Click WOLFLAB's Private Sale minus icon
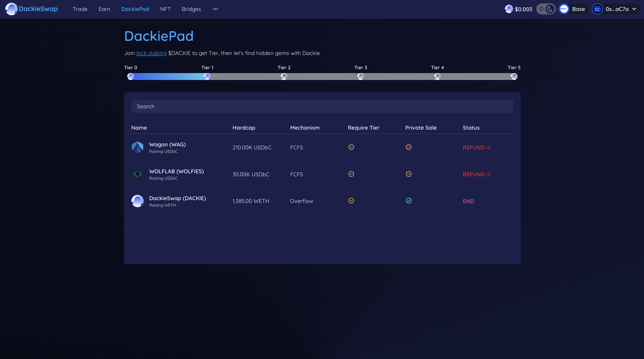This screenshot has height=359, width=644. click(409, 174)
